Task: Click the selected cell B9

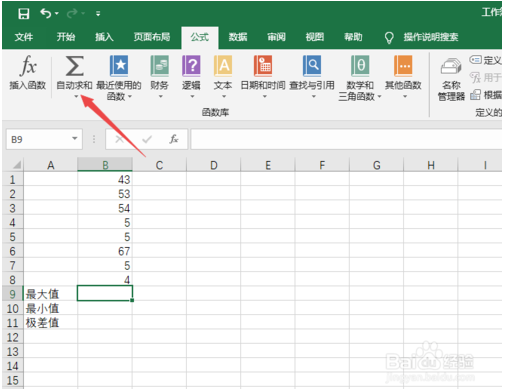Action: tap(105, 293)
